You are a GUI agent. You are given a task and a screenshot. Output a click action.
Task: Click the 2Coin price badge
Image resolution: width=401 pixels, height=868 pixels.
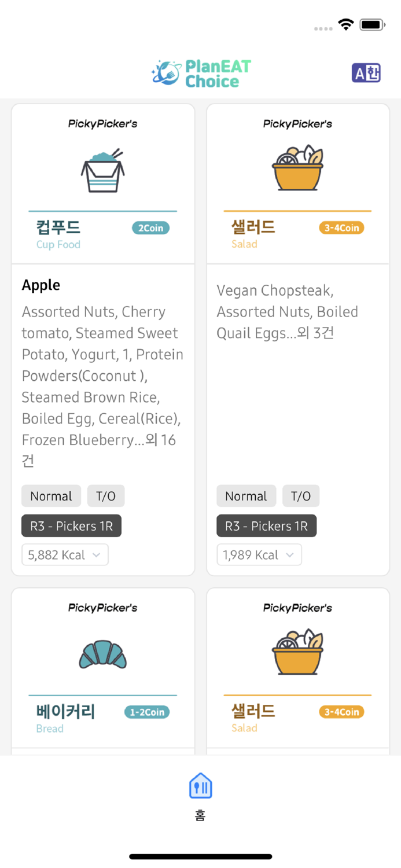[x=150, y=228]
